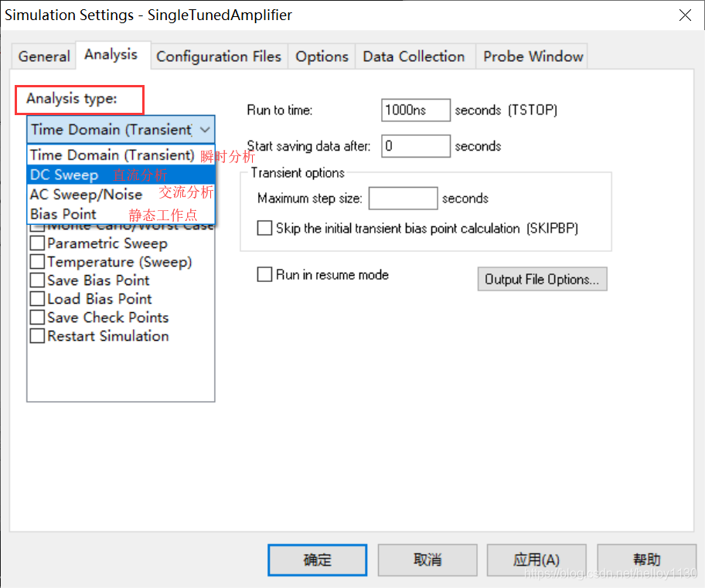The width and height of the screenshot is (705, 588).
Task: Check the Restart Simulation option
Action: click(x=37, y=336)
